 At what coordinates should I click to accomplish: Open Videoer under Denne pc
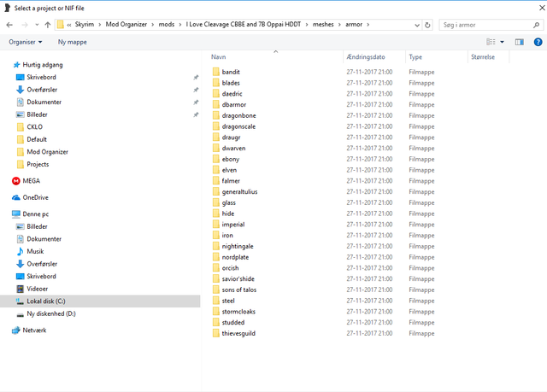[x=37, y=289]
